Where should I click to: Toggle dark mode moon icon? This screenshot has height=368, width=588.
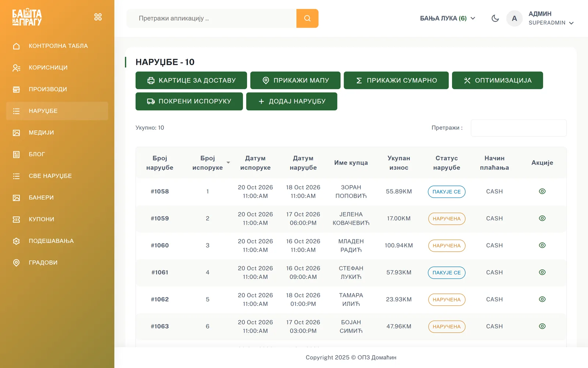point(495,18)
